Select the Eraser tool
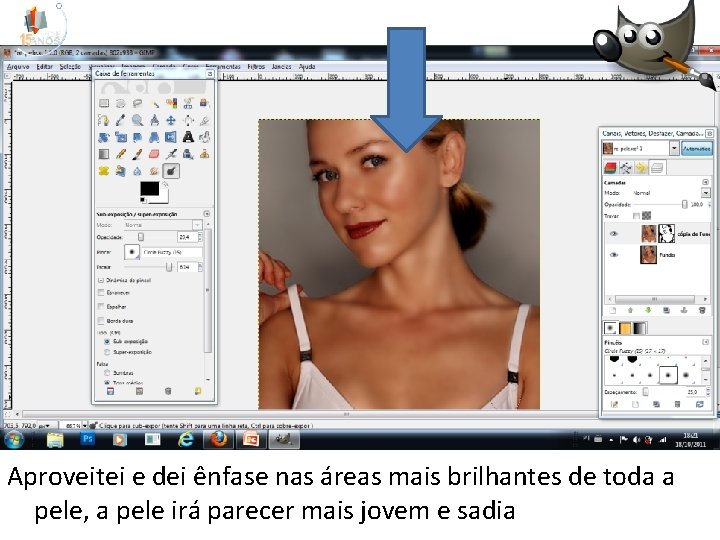The height and width of the screenshot is (540, 720). (154, 154)
